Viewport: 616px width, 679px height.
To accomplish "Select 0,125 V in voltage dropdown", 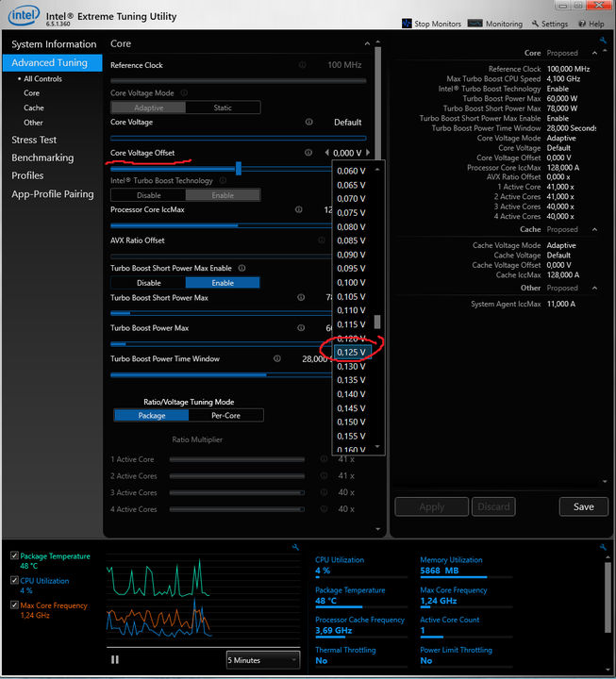I will pos(353,352).
